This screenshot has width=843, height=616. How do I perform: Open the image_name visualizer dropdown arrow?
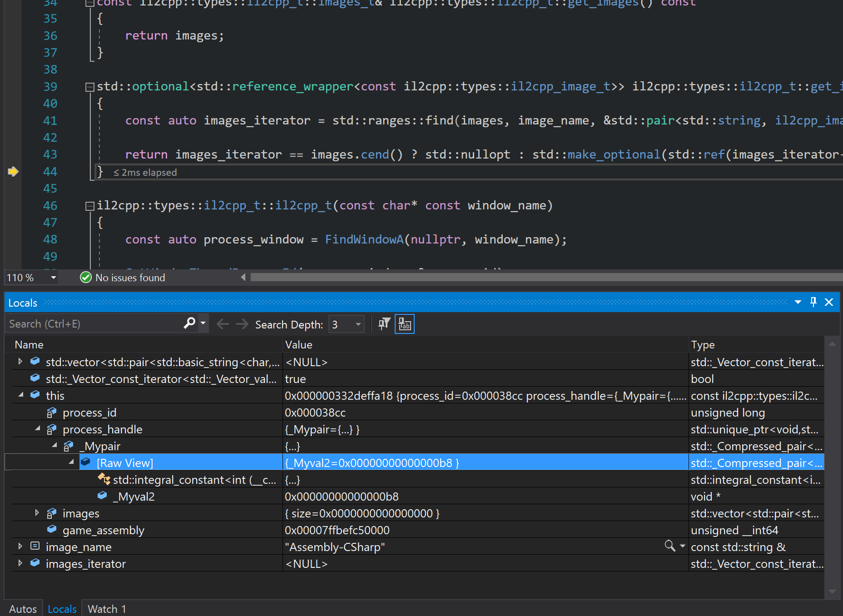tap(682, 546)
